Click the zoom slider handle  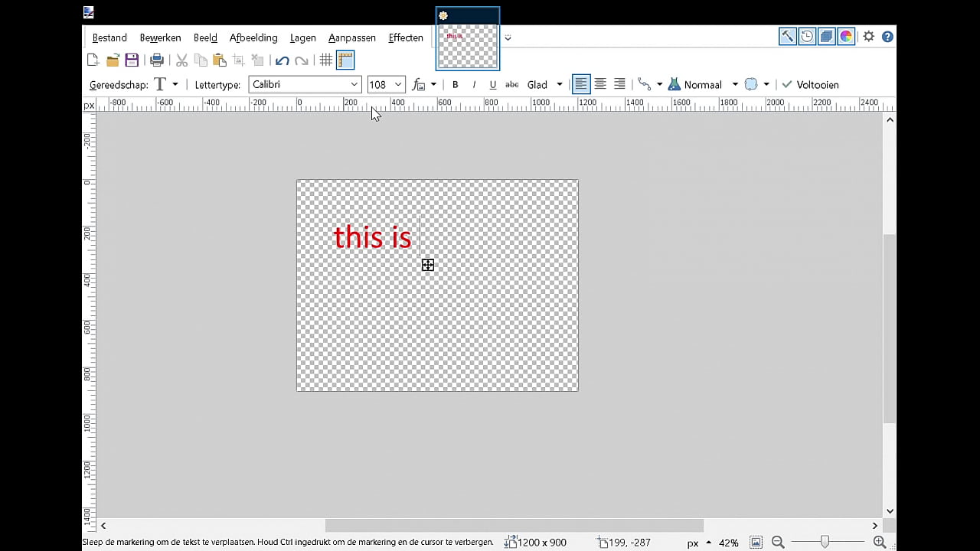825,542
